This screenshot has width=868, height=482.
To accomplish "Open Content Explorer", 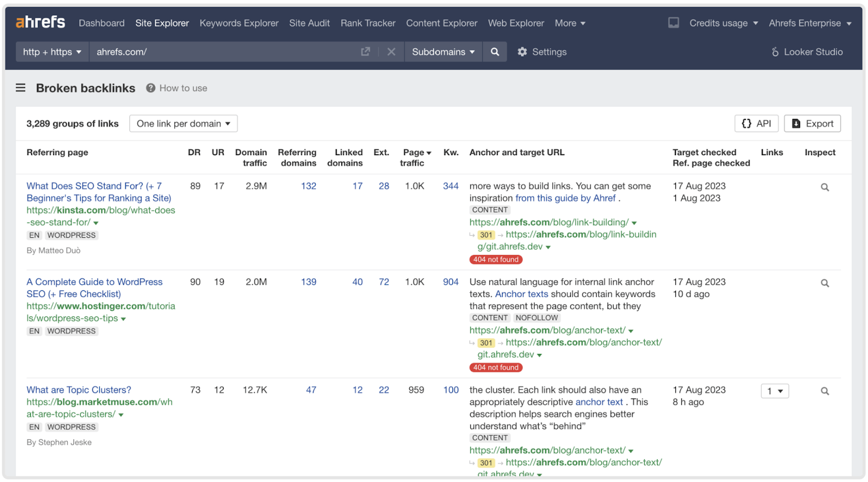I will pos(442,23).
